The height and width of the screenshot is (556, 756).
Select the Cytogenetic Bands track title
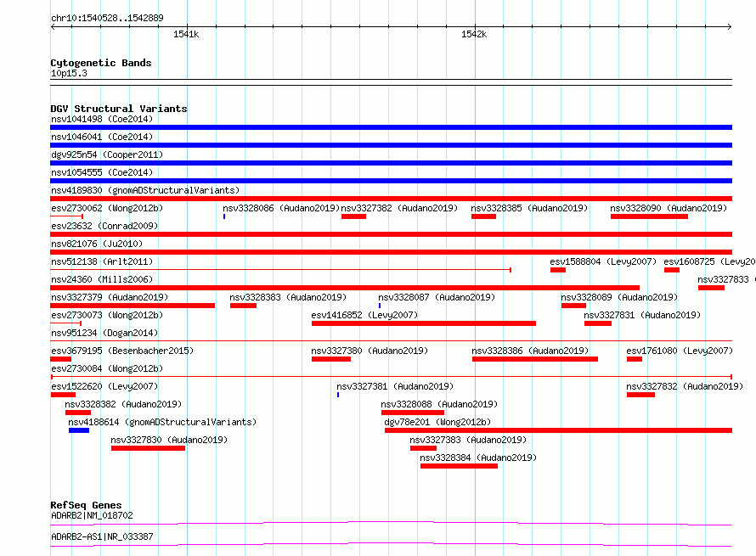[x=101, y=63]
